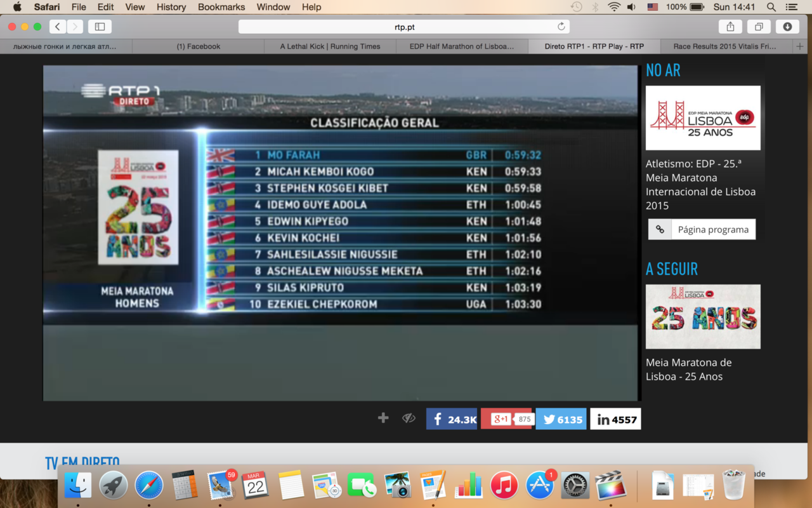Open the Window menu
Viewport: 812px width, 508px height.
[x=273, y=7]
